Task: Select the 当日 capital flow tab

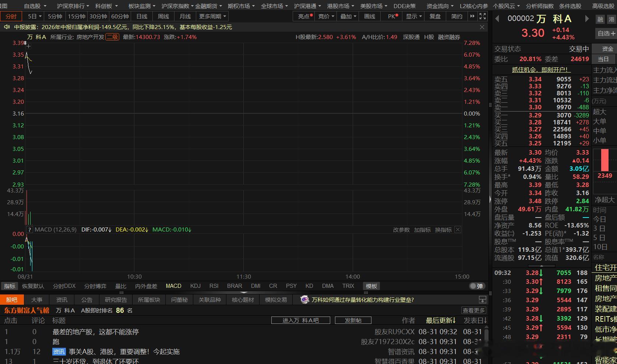Action: 603,59
